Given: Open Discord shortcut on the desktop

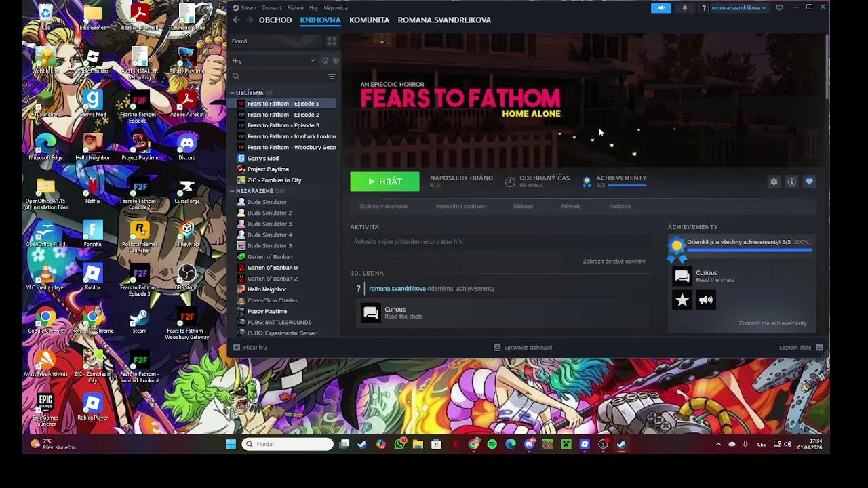Looking at the screenshot, I should coord(186,147).
